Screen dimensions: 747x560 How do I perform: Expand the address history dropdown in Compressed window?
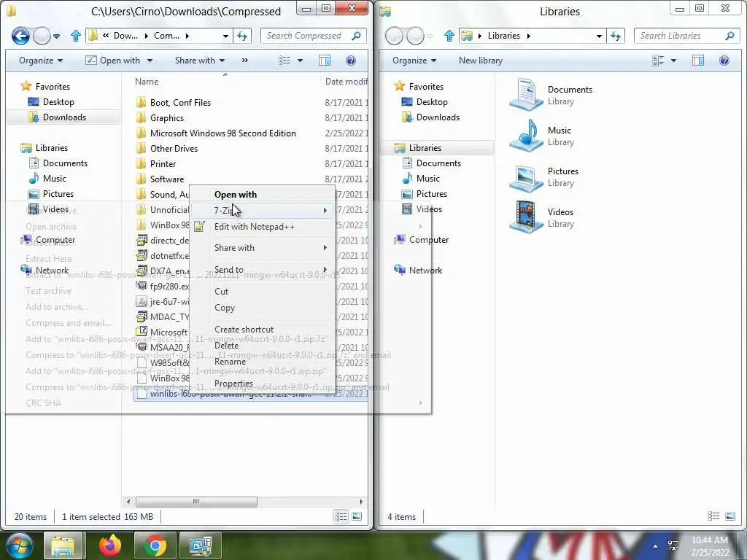coord(225,36)
